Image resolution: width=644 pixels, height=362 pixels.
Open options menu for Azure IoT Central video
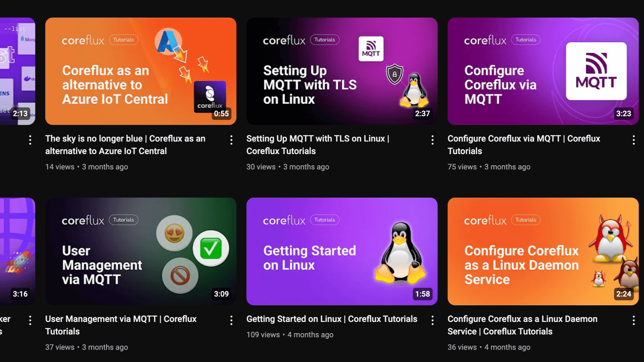tap(231, 140)
